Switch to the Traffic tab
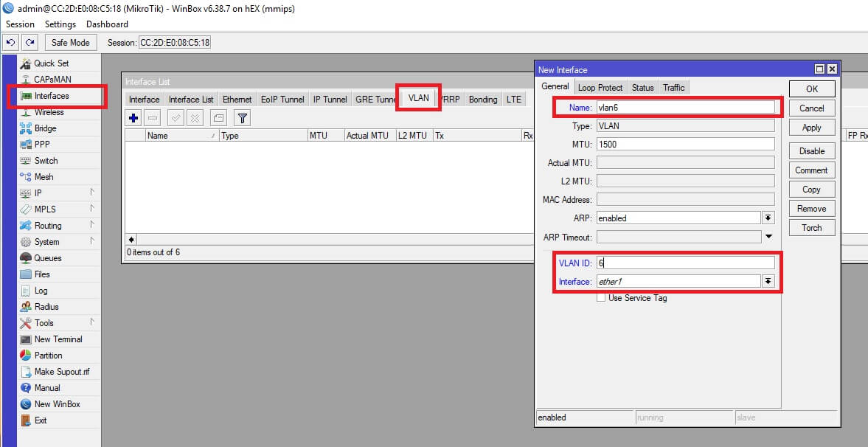Image resolution: width=868 pixels, height=447 pixels. click(x=674, y=88)
